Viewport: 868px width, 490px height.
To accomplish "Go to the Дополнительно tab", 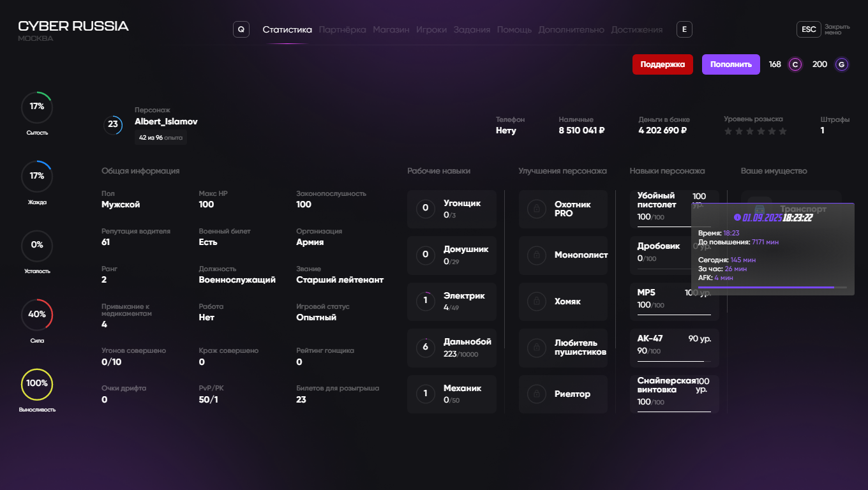I will coord(571,29).
